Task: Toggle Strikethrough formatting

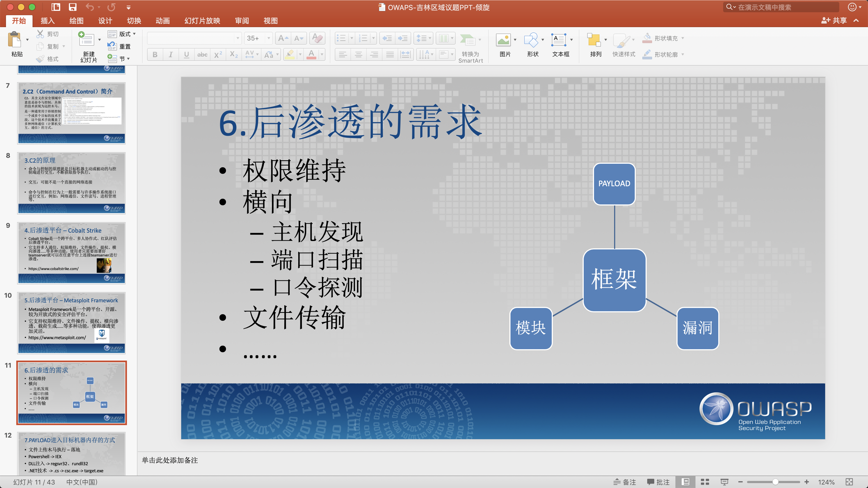Action: [x=202, y=54]
